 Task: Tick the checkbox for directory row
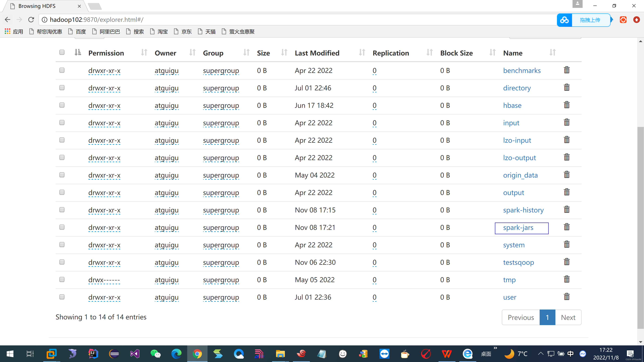(62, 87)
